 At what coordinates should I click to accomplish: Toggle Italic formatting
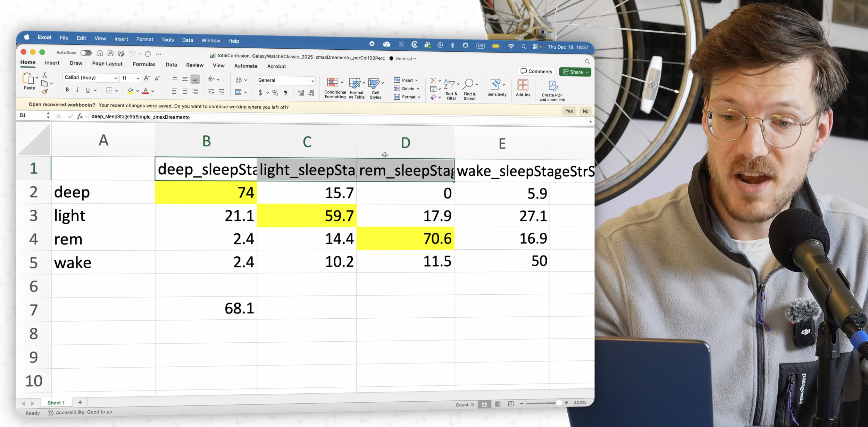coord(77,90)
